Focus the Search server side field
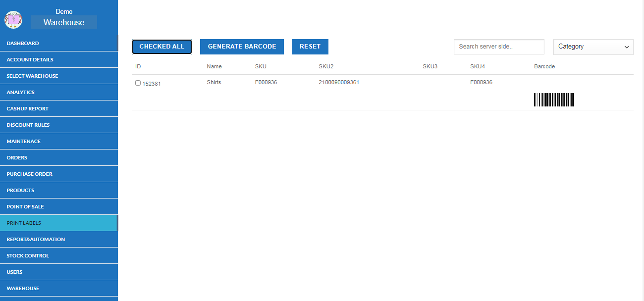This screenshot has width=644, height=301. coord(498,47)
